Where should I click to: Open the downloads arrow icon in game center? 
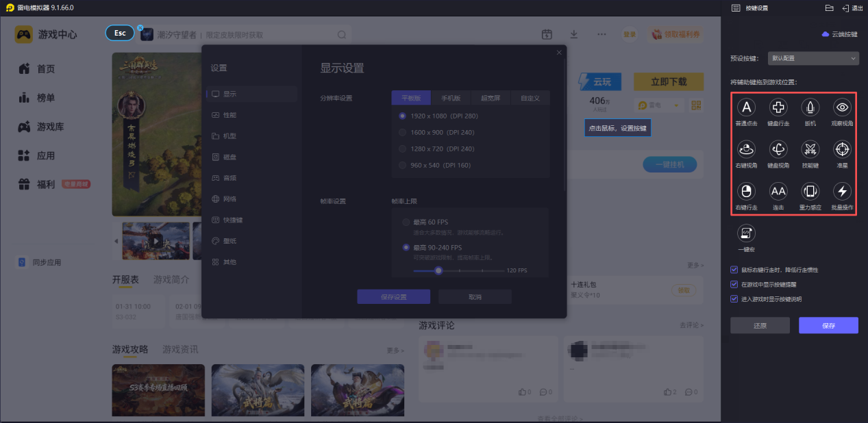[x=574, y=34]
